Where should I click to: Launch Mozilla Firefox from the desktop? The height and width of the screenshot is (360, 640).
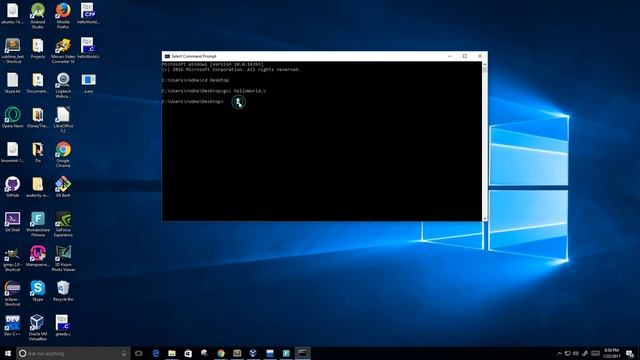(x=63, y=15)
